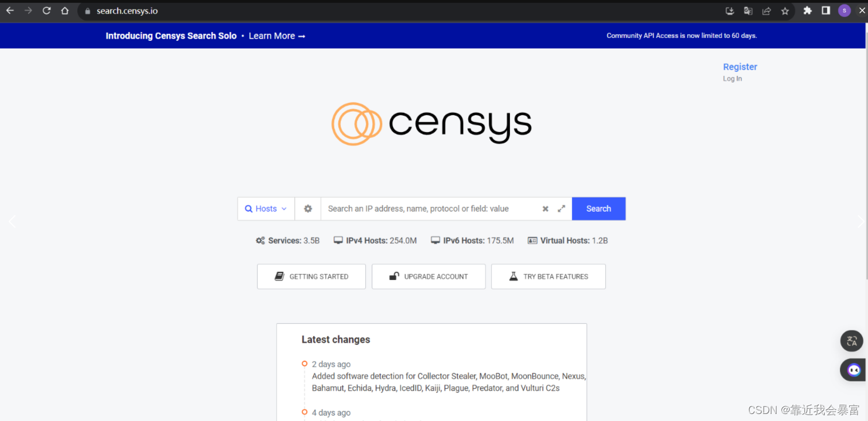
Task: Clear the search field with X icon
Action: [545, 209]
